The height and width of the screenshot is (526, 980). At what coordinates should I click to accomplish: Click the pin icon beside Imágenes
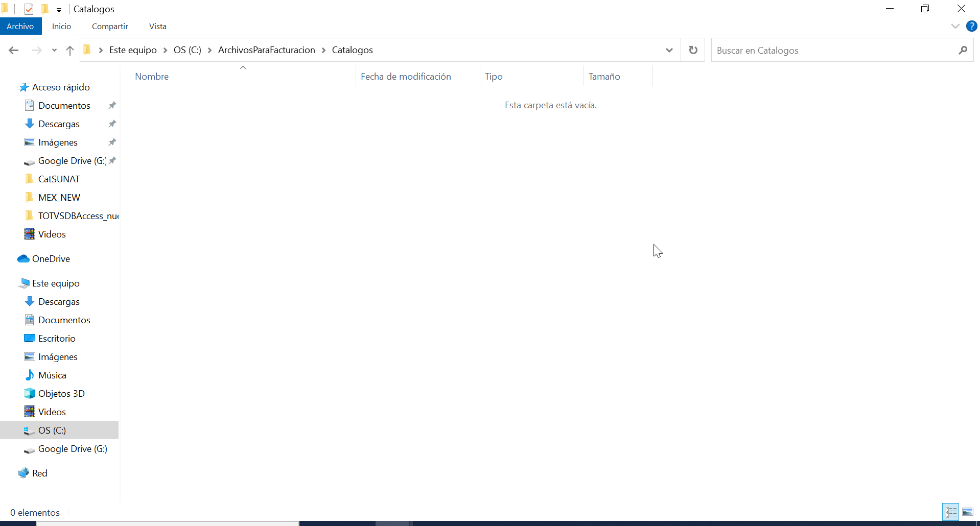pos(112,142)
